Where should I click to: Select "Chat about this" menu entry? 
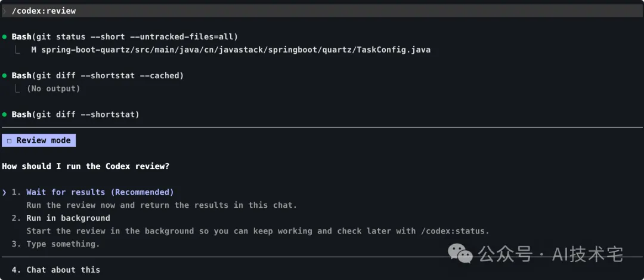[x=63, y=270]
